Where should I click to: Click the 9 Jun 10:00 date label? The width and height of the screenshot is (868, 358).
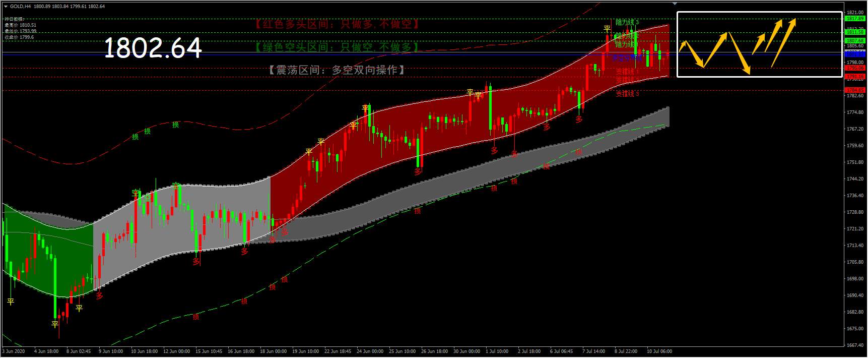[x=111, y=351]
